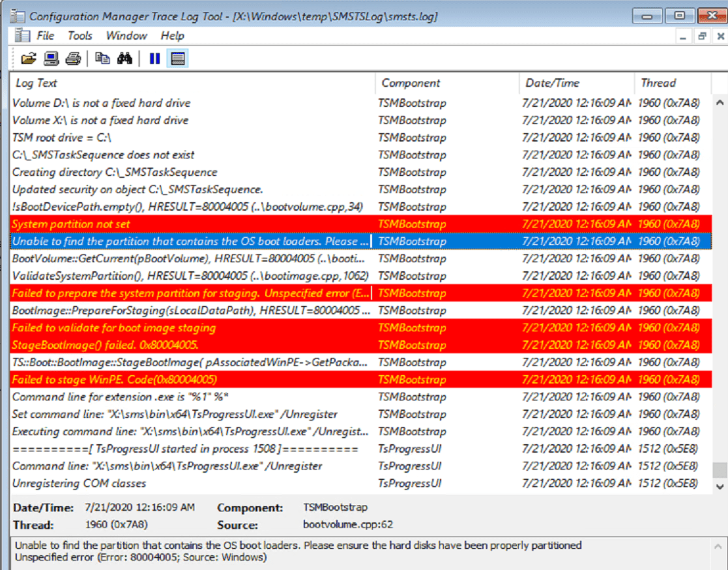This screenshot has width=728, height=570.
Task: Sort by the Component column header
Action: click(x=411, y=83)
